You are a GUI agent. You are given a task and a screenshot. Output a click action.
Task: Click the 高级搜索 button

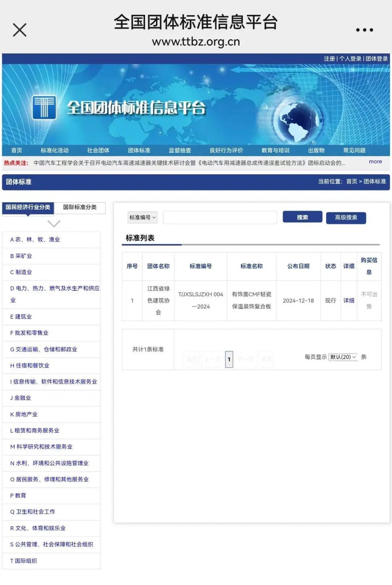click(x=346, y=217)
